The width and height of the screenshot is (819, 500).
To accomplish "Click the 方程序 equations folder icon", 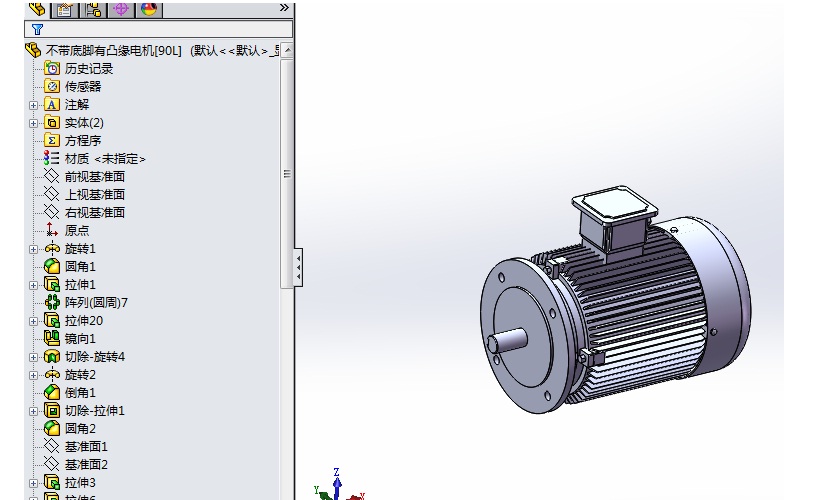I will click(52, 141).
